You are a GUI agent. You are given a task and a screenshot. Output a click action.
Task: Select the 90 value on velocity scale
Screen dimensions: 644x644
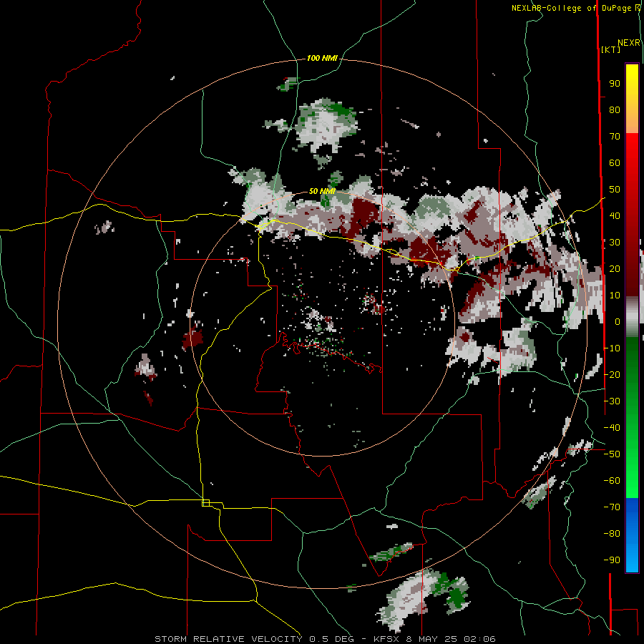(615, 84)
